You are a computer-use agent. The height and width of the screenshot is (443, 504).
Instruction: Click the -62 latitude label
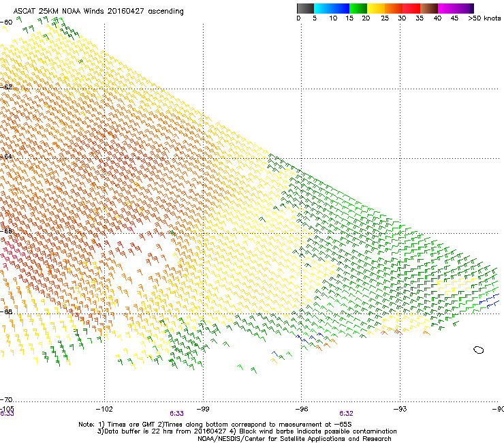6,87
